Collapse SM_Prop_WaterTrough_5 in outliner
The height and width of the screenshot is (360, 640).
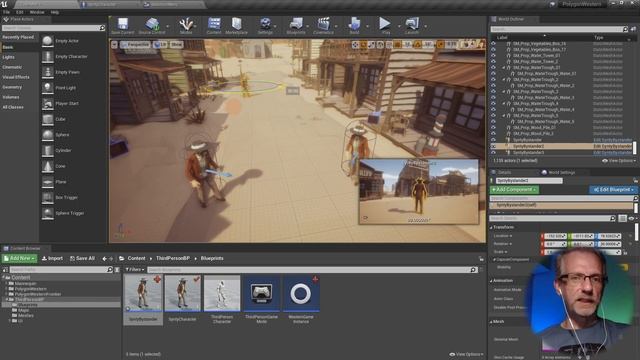tap(504, 116)
